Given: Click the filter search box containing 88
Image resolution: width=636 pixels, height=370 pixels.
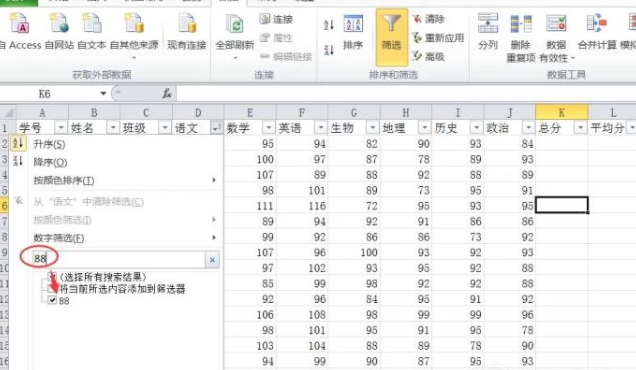Looking at the screenshot, I should pyautogui.click(x=119, y=259).
